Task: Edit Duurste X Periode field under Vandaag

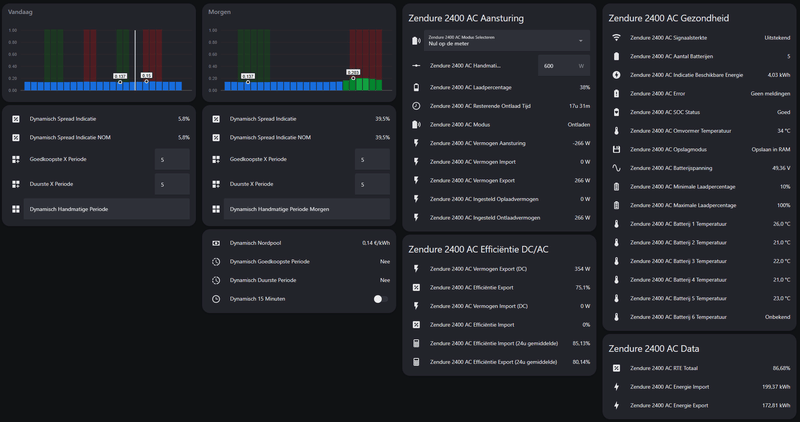Action: pyautogui.click(x=172, y=184)
